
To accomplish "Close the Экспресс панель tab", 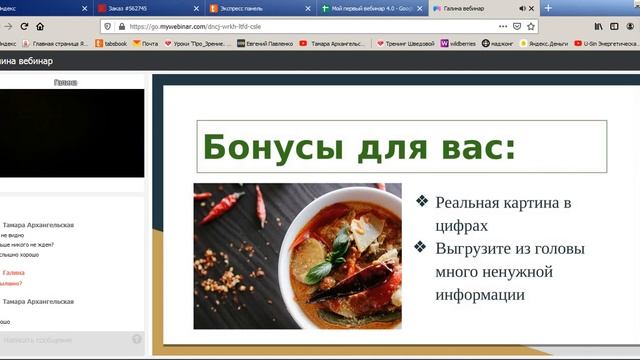I will [x=308, y=8].
